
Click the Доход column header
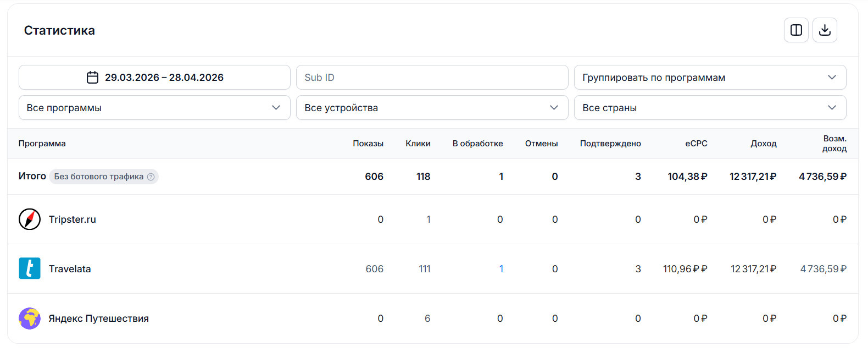pos(764,144)
